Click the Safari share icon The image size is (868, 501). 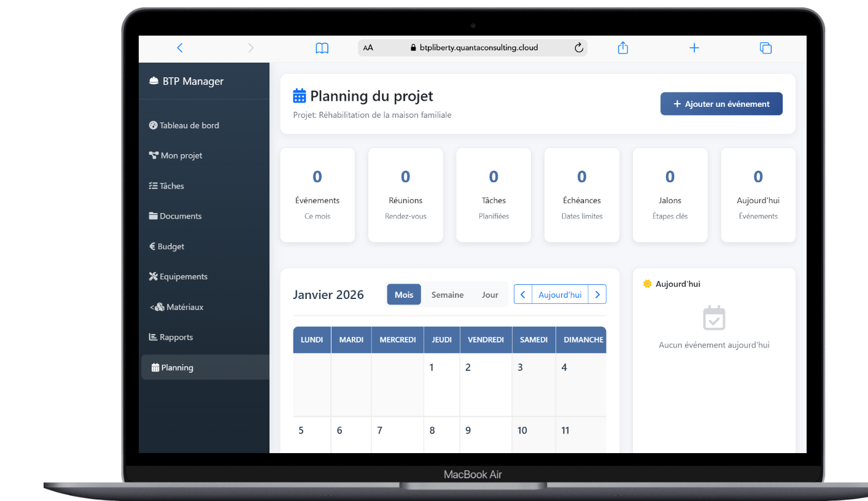[622, 48]
